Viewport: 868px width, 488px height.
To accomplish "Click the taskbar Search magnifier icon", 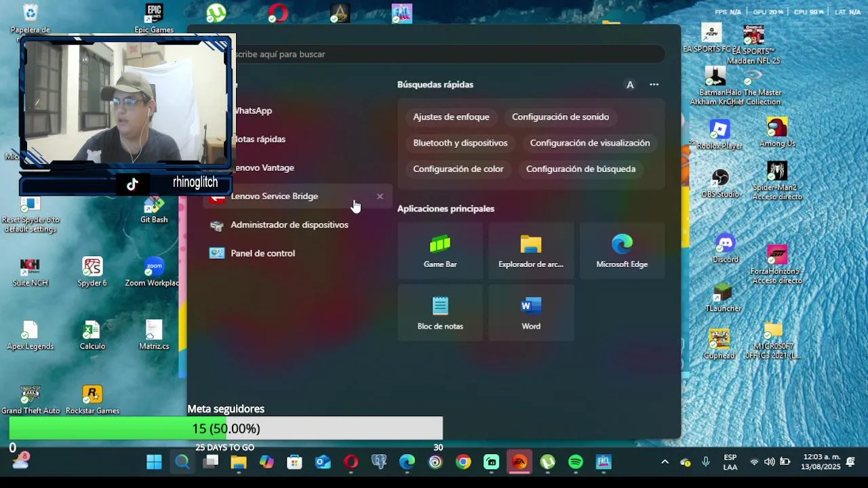I will pyautogui.click(x=182, y=462).
